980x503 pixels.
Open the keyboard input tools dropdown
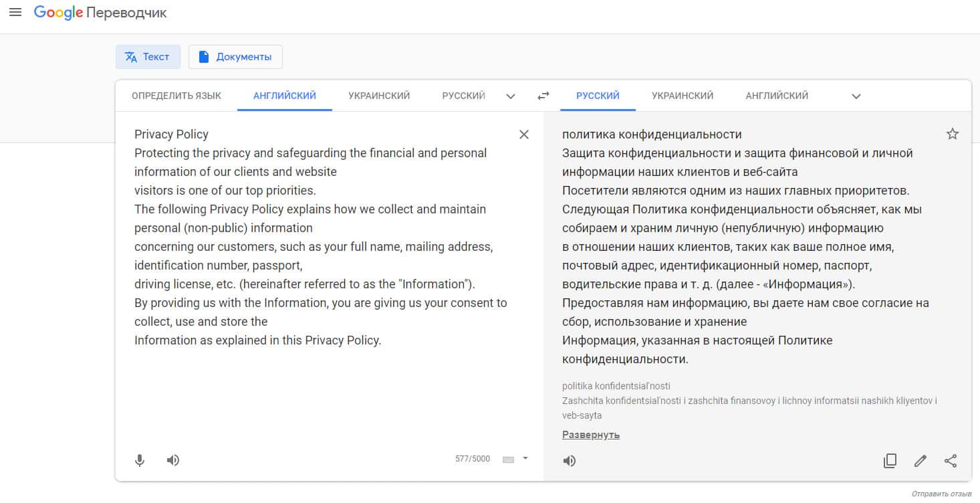point(525,459)
